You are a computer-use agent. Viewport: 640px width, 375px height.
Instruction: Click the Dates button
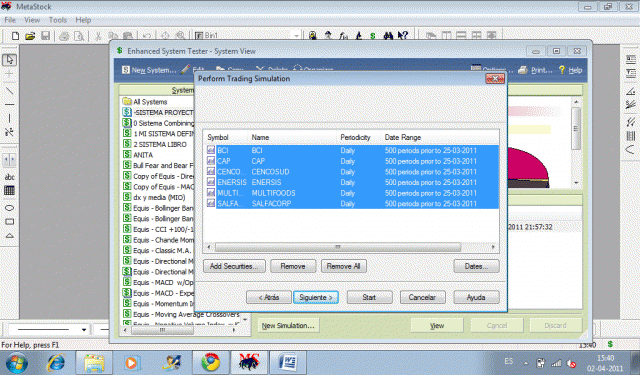click(476, 266)
